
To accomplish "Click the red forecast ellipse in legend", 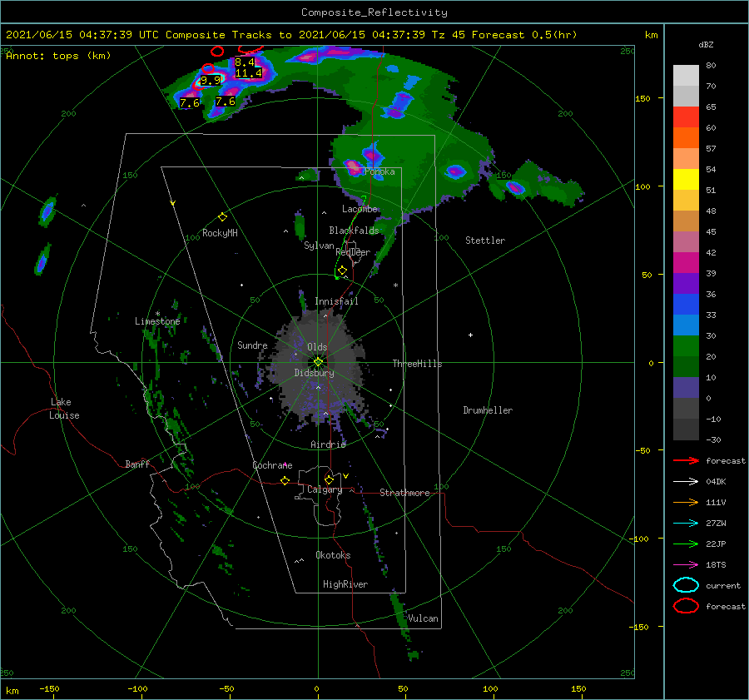I will 686,606.
